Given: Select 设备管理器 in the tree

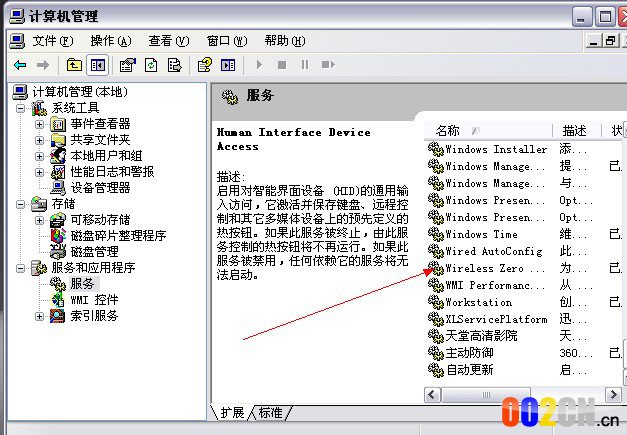Looking at the screenshot, I should pyautogui.click(x=100, y=188).
